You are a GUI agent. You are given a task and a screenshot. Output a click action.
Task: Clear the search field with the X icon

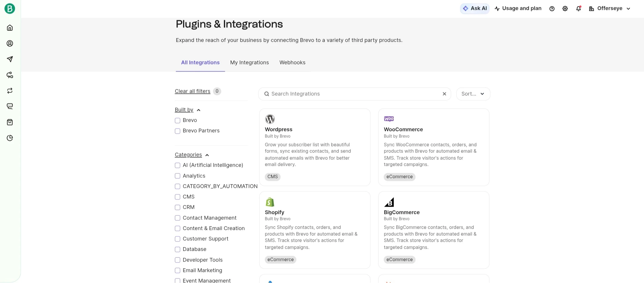[x=444, y=94]
